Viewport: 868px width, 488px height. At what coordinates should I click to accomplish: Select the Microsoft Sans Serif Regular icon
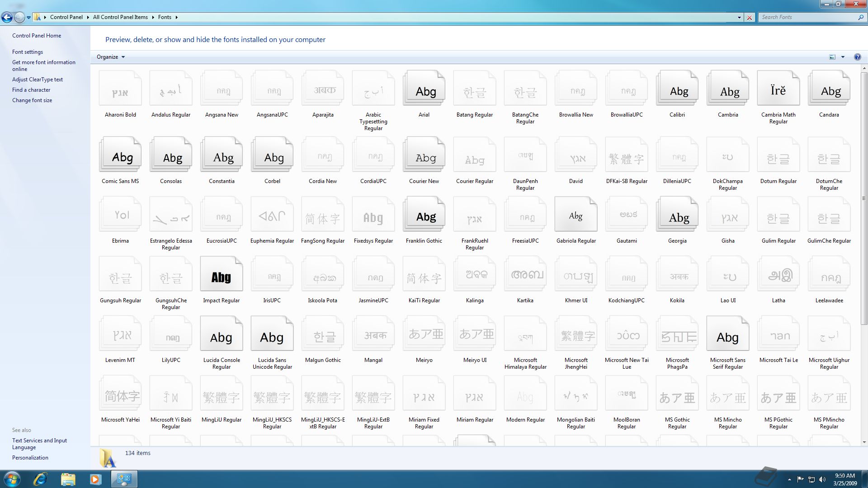[x=728, y=333]
